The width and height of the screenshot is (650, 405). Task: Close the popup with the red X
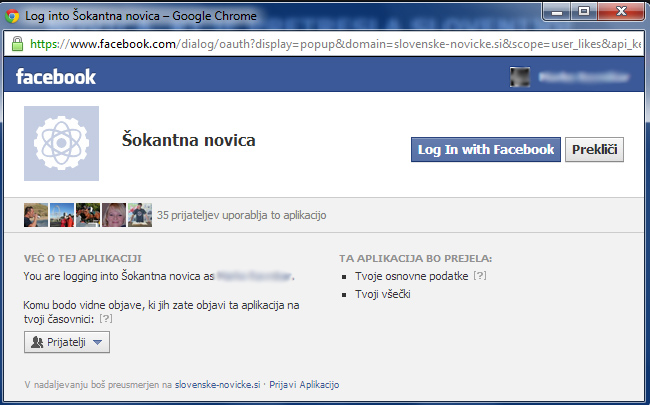click(621, 11)
